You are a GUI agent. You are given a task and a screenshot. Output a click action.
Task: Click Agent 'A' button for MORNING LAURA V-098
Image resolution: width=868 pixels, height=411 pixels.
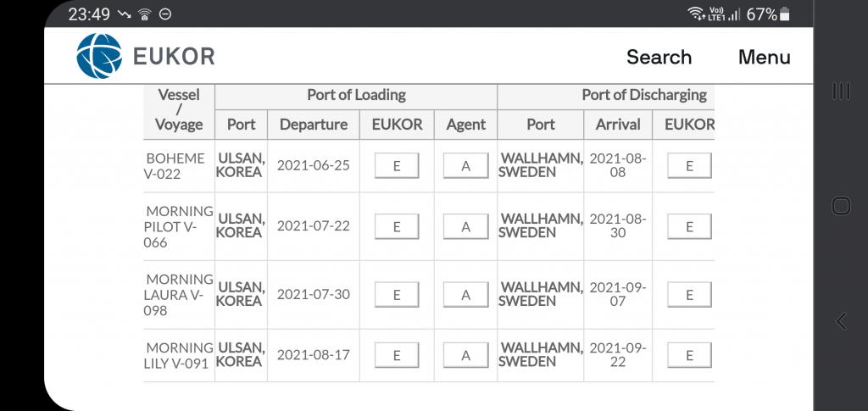(x=465, y=295)
